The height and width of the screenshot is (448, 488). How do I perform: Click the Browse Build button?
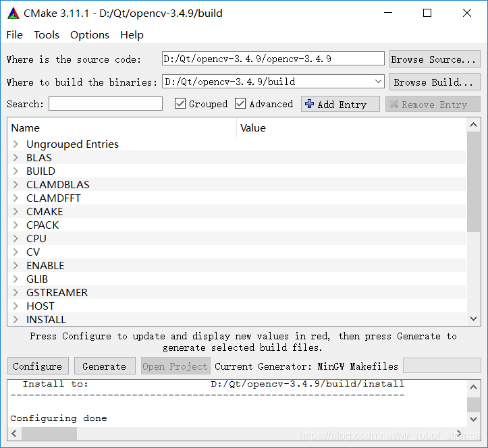tap(435, 82)
